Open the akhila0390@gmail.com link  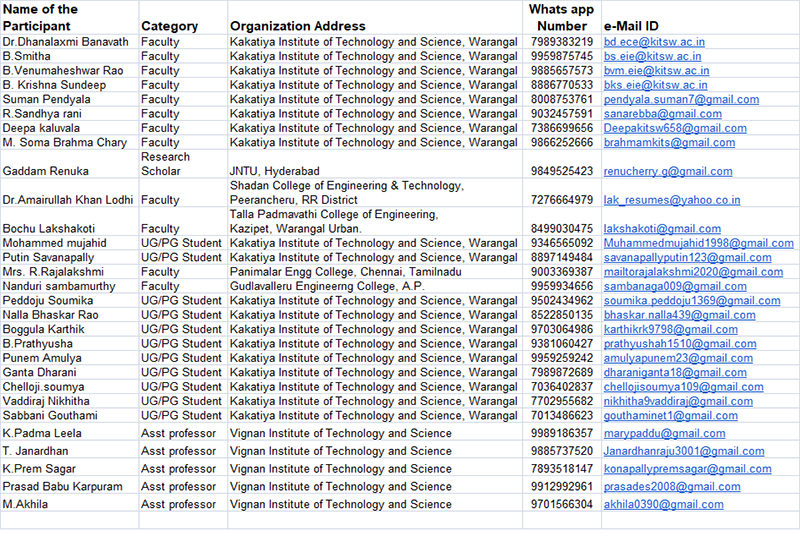[663, 505]
